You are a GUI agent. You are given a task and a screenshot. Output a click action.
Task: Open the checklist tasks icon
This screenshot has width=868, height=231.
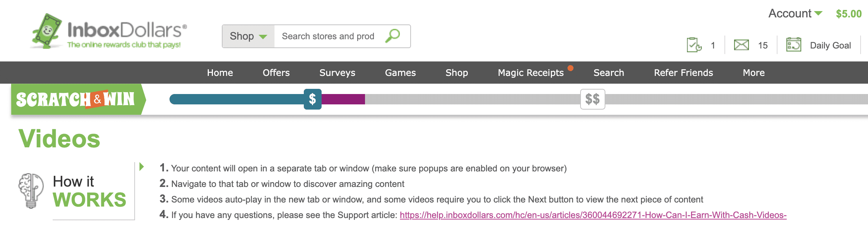pyautogui.click(x=694, y=45)
